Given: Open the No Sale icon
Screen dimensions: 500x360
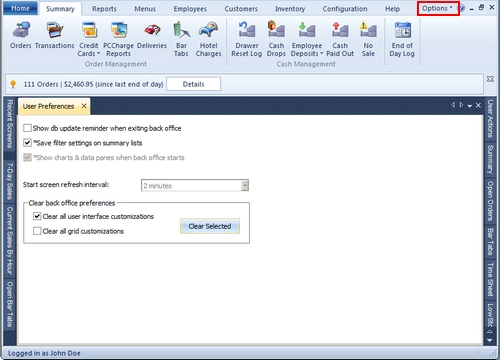Looking at the screenshot, I should (368, 39).
